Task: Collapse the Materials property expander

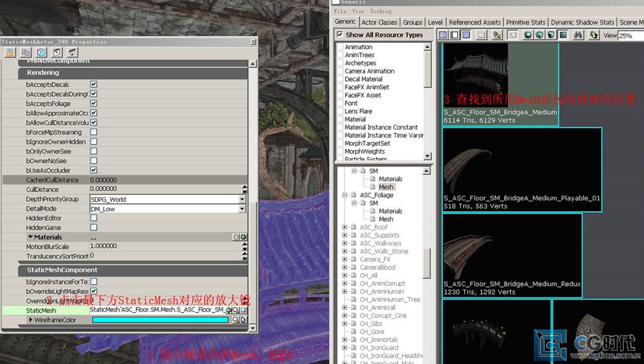Action: coord(30,237)
